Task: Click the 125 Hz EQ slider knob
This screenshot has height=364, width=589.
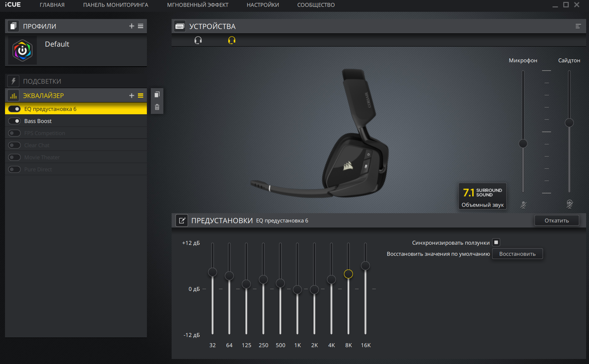Action: 246,284
